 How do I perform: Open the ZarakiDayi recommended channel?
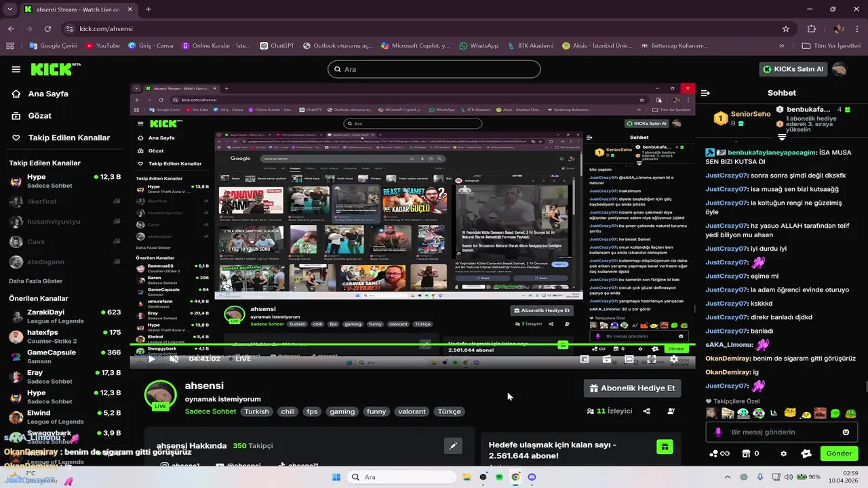[65, 317]
